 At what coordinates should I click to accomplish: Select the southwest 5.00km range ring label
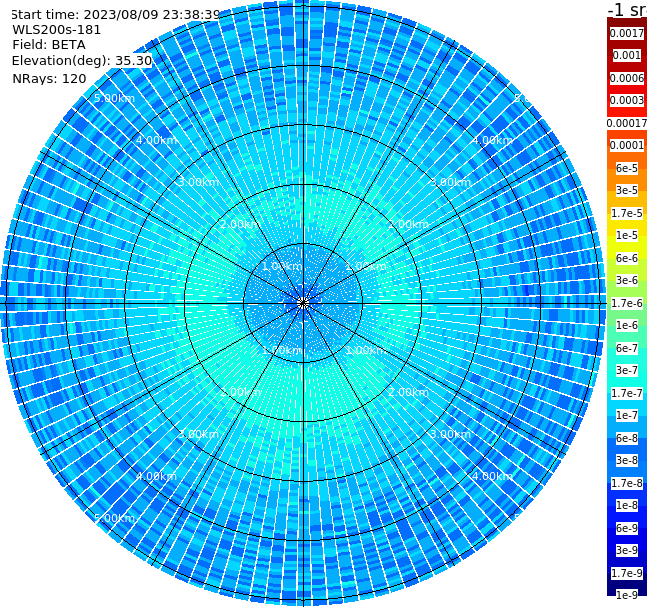(x=114, y=518)
